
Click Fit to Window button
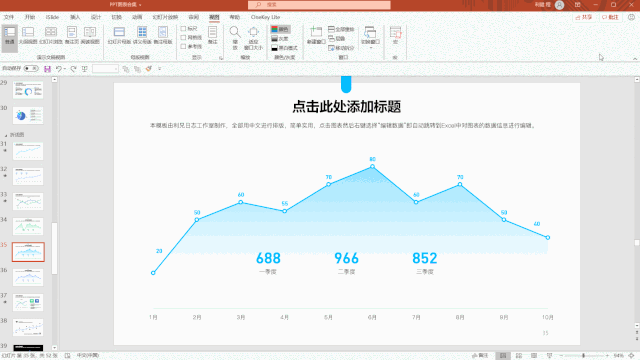pos(253,38)
